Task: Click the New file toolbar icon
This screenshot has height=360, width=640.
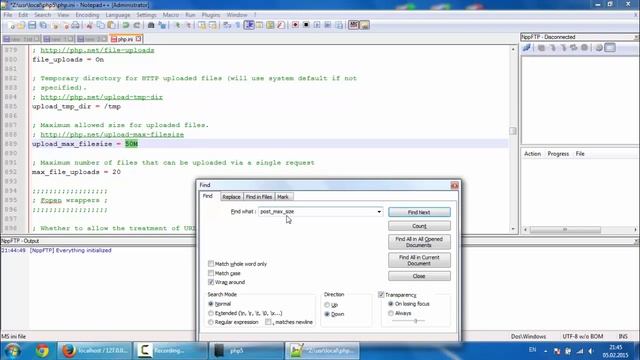Action: point(12,25)
